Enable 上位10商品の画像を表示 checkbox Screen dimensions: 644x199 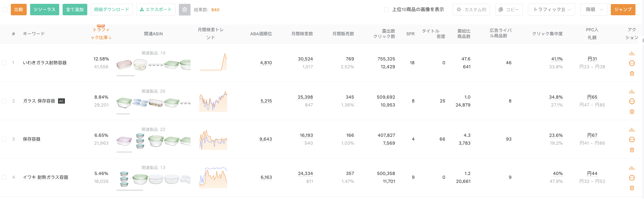pos(386,9)
